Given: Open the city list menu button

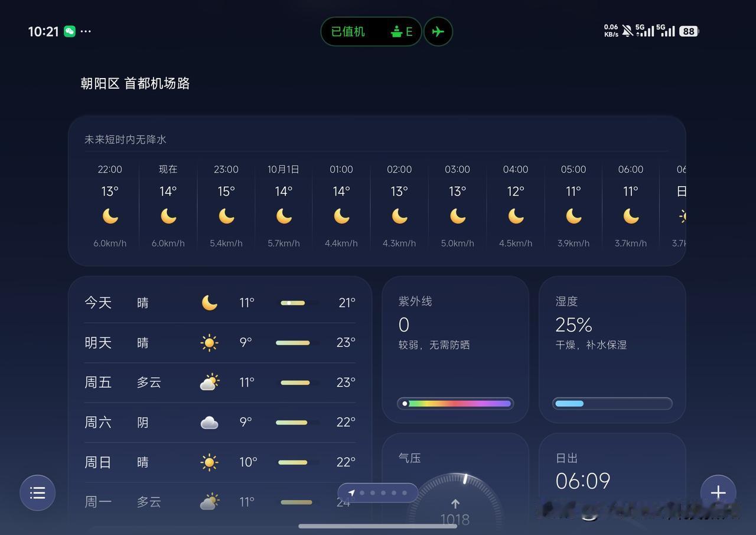Looking at the screenshot, I should (x=38, y=492).
